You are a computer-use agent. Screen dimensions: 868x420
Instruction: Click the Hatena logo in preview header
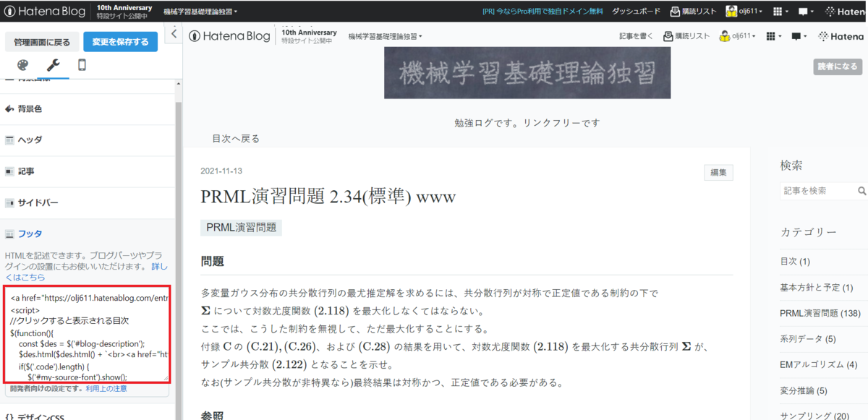click(841, 36)
